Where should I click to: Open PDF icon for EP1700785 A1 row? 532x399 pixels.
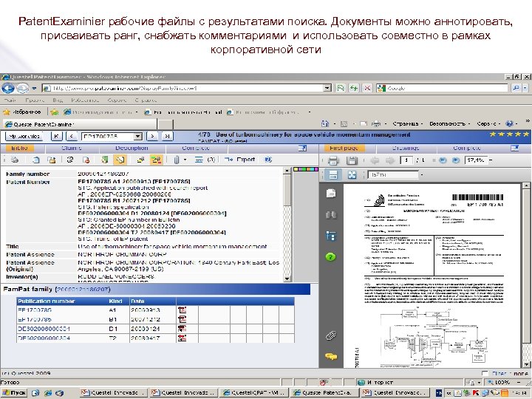(183, 310)
